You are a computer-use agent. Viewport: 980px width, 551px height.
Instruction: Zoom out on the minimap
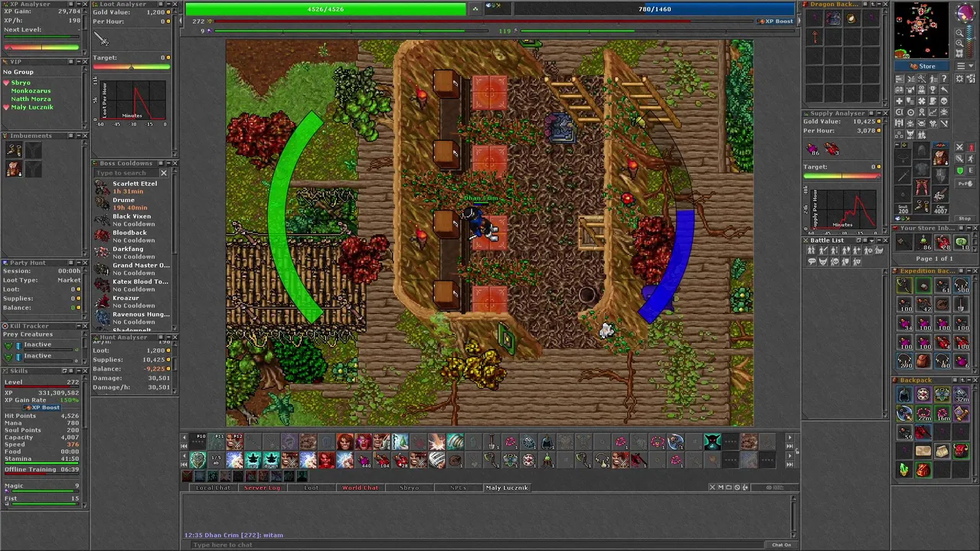959,33
